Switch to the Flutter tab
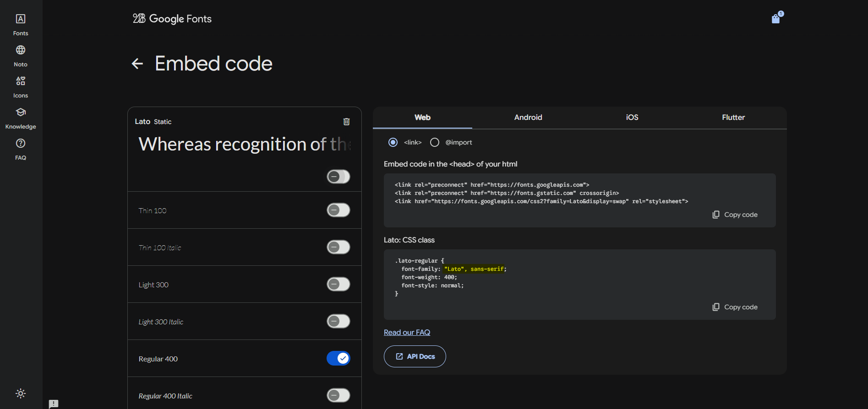868x409 pixels. (x=733, y=118)
